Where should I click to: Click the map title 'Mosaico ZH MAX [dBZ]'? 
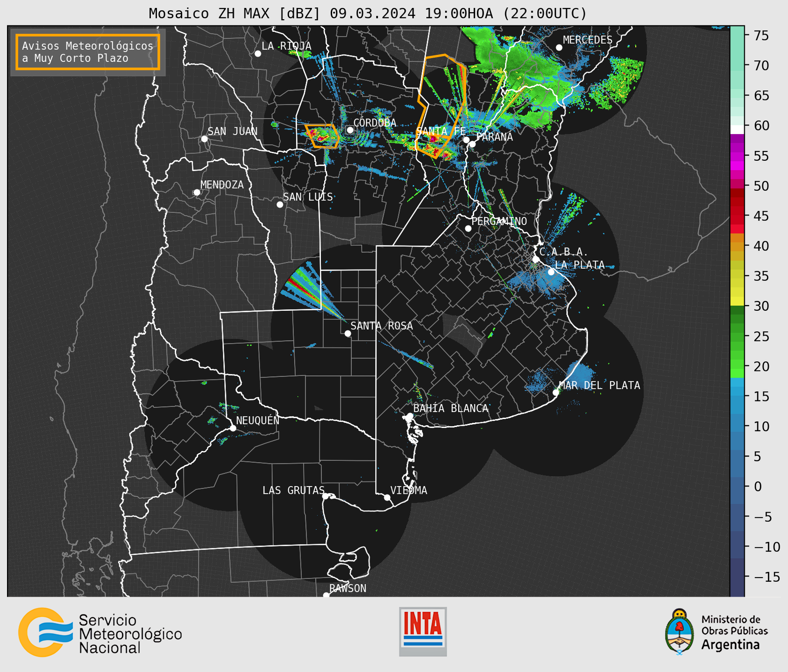[x=234, y=13]
